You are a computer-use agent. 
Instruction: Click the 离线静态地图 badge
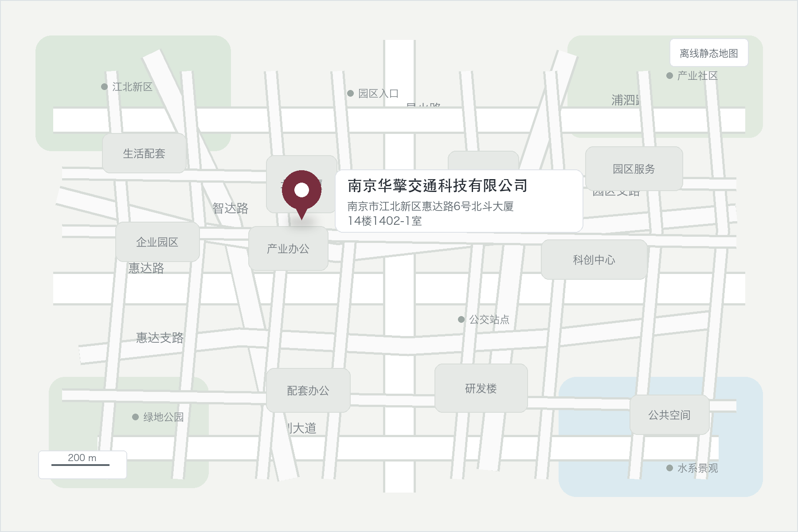pos(709,53)
